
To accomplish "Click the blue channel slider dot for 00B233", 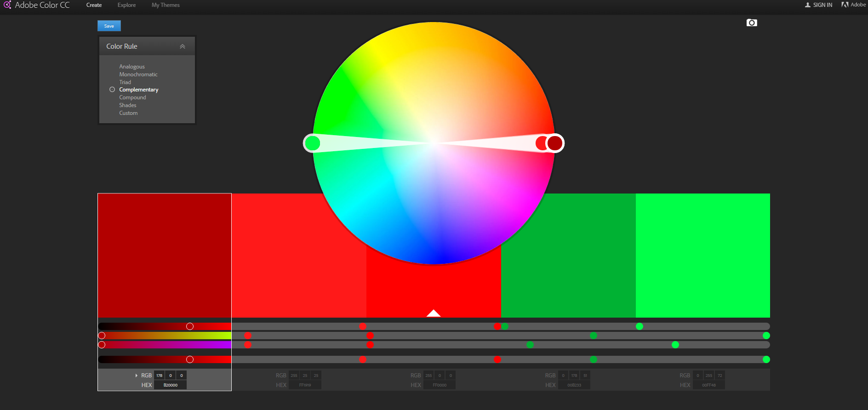I will click(x=530, y=345).
